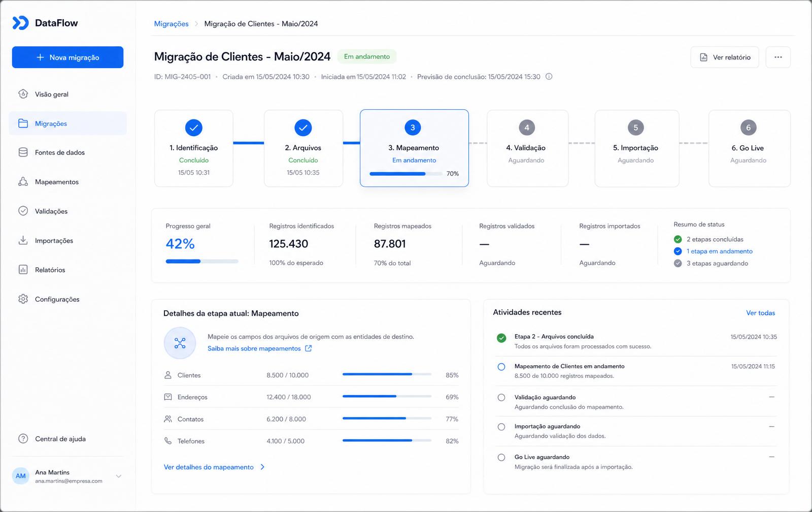812x512 pixels.
Task: Click the external link icon after Saiba mais
Action: 308,348
